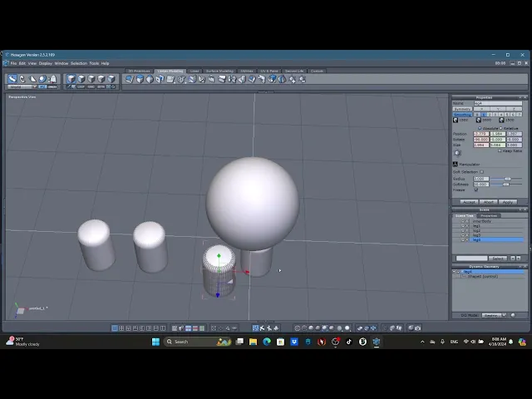Screen dimensions: 532x399
Task: Click the faceted gem-shaped Vertex Modeling tool
Action: click(150, 79)
